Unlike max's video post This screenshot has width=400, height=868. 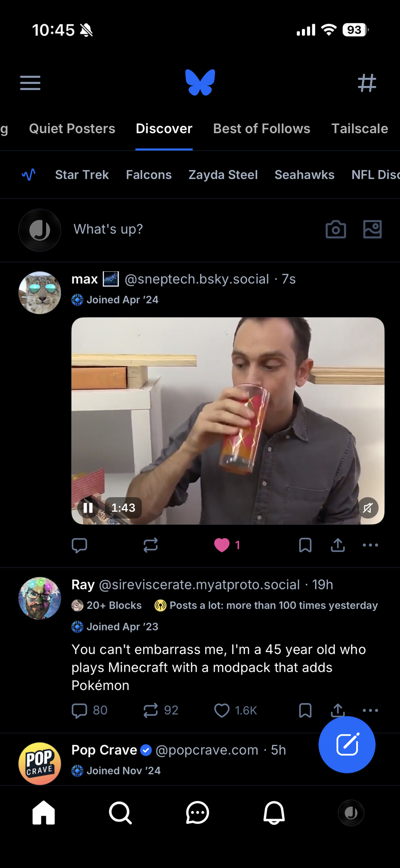point(222,545)
